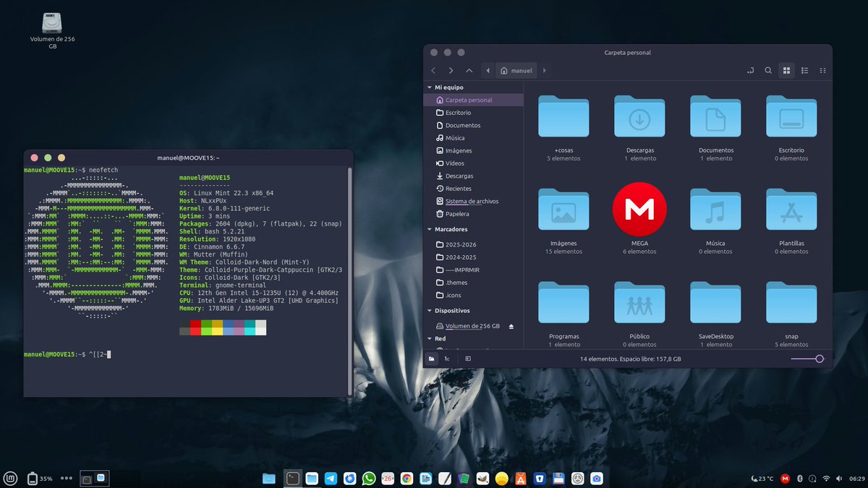This screenshot has width=868, height=488.
Task: Open the Linux Mint menu button
Action: point(11,478)
